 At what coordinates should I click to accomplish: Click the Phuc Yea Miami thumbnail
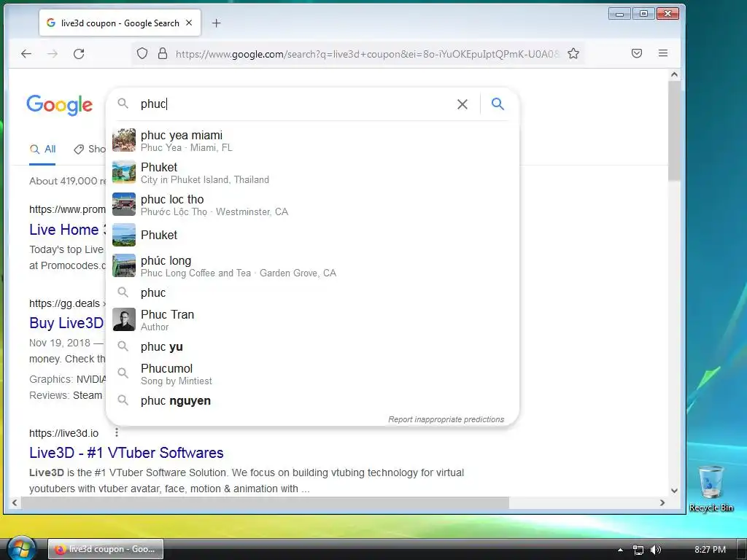click(x=124, y=141)
